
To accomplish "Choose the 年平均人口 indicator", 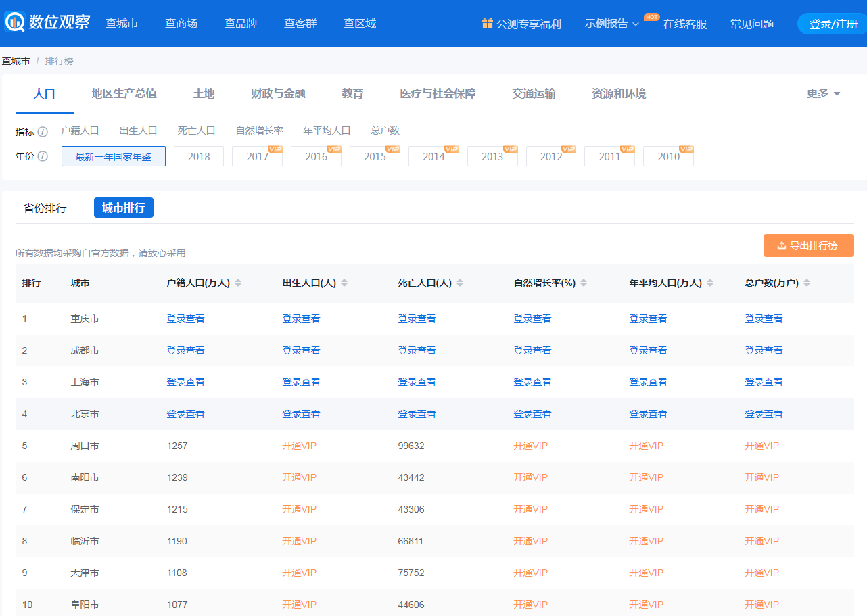I will click(x=327, y=131).
